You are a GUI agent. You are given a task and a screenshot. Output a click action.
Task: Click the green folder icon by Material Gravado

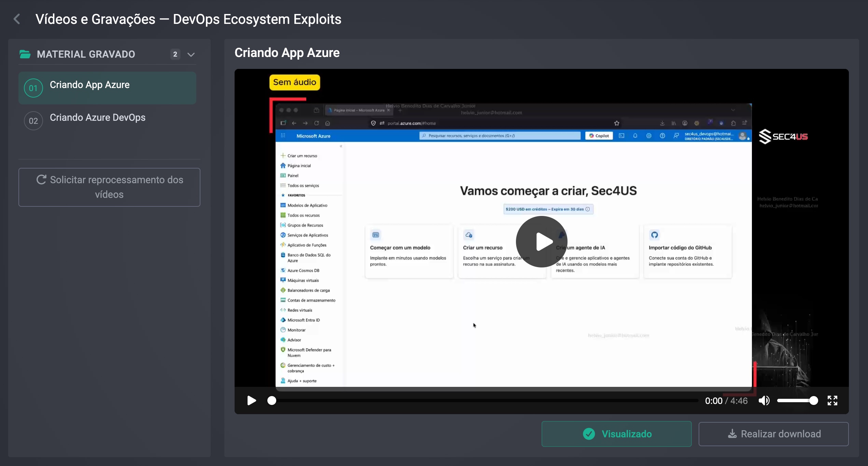(25, 54)
